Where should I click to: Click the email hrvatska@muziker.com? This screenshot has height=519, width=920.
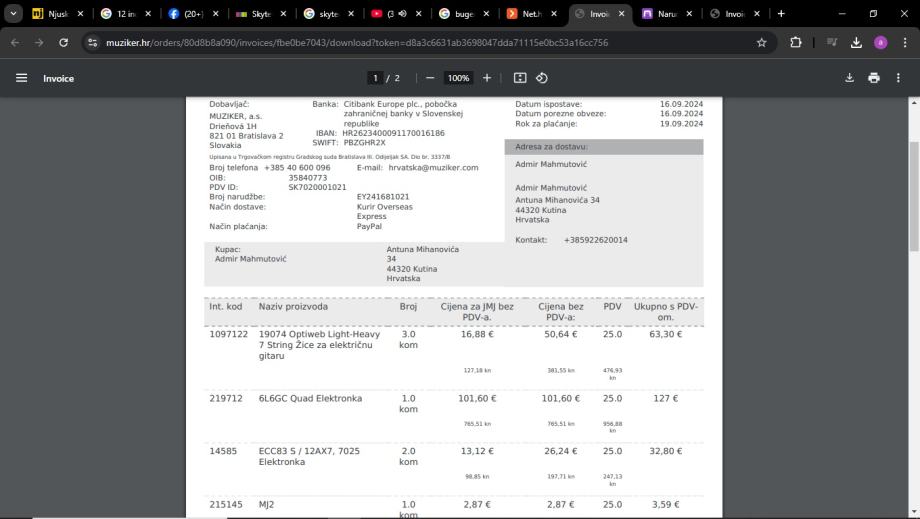click(x=433, y=168)
